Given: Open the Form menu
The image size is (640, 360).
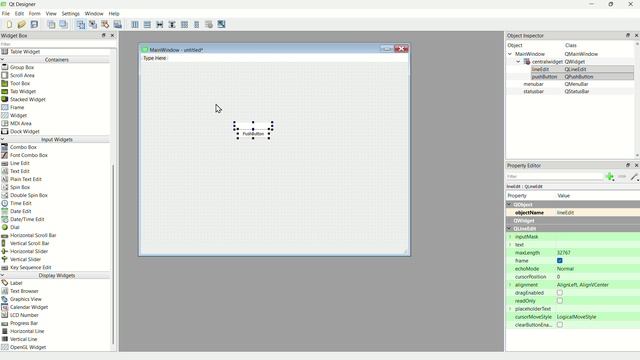Looking at the screenshot, I should click(35, 13).
